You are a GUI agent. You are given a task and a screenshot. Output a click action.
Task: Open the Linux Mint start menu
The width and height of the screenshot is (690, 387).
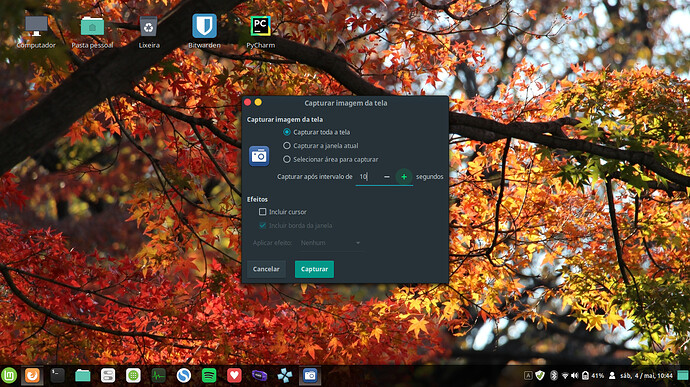[x=9, y=376]
